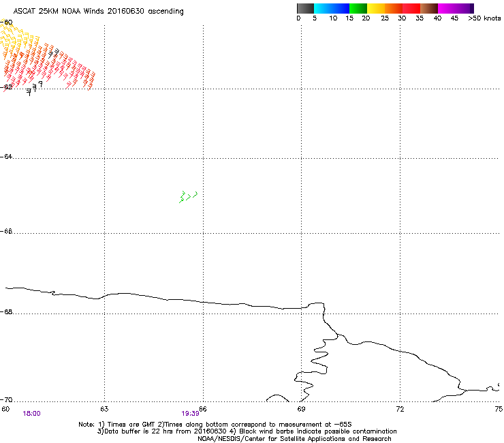Click the brown 35-40 knots color segment
The width and height of the screenshot is (504, 443).
click(x=429, y=8)
